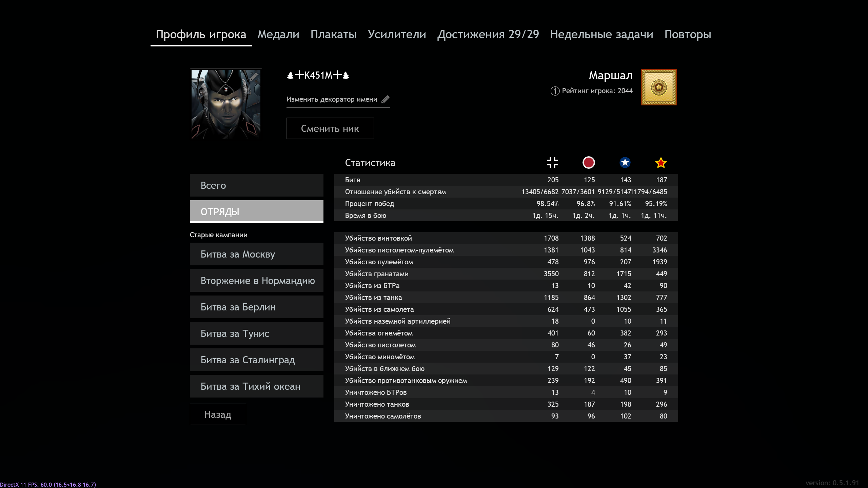The height and width of the screenshot is (488, 868).
Task: Click the pencil icon on the avatar
Action: (x=254, y=77)
